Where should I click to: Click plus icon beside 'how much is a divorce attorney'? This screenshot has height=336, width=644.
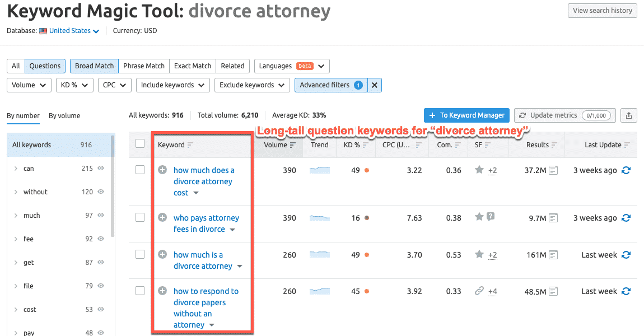click(x=162, y=254)
